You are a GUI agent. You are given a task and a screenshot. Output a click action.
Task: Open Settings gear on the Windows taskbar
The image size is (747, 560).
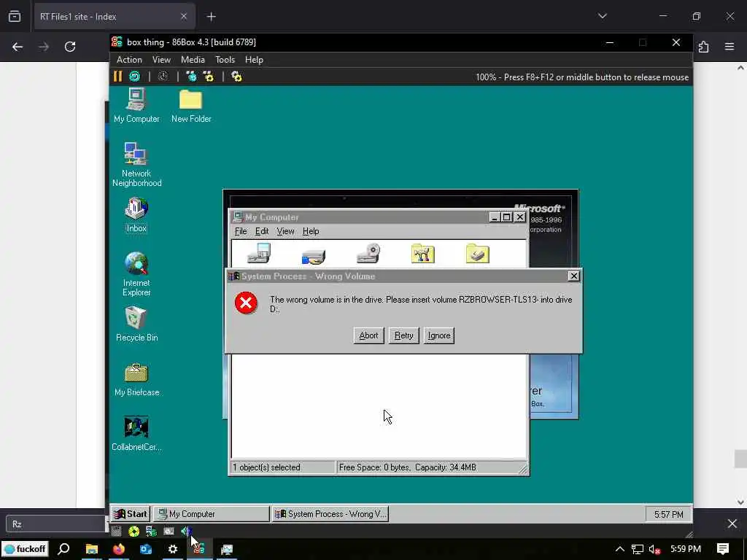click(173, 549)
